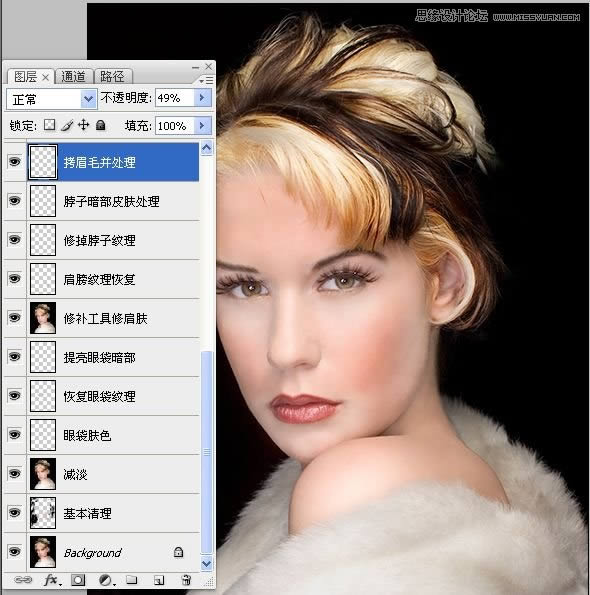Hide the Background layer eye icon
Viewport: 590px width, 595px height.
14,551
